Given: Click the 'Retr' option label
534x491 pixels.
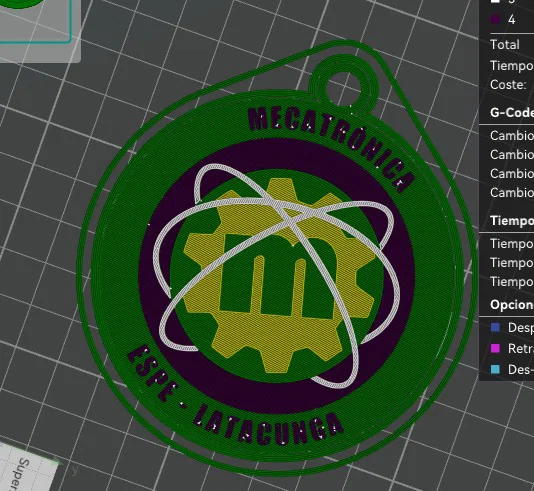Looking at the screenshot, I should (521, 348).
